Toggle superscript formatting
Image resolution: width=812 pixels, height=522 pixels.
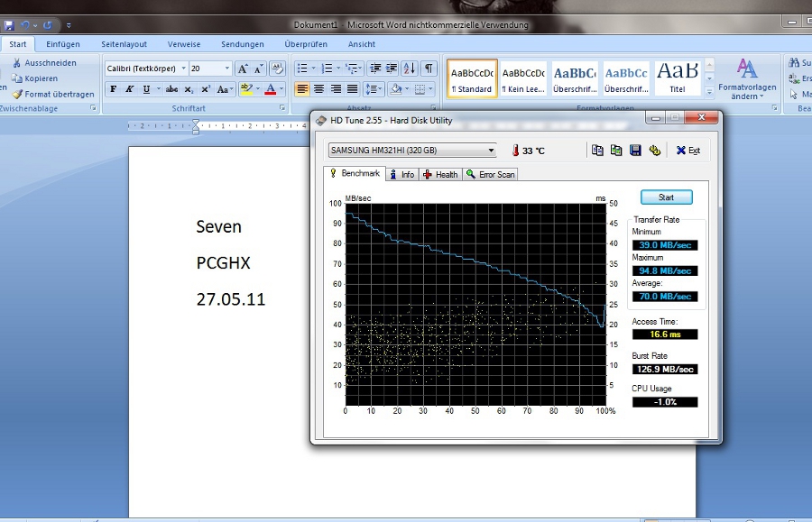tap(206, 89)
